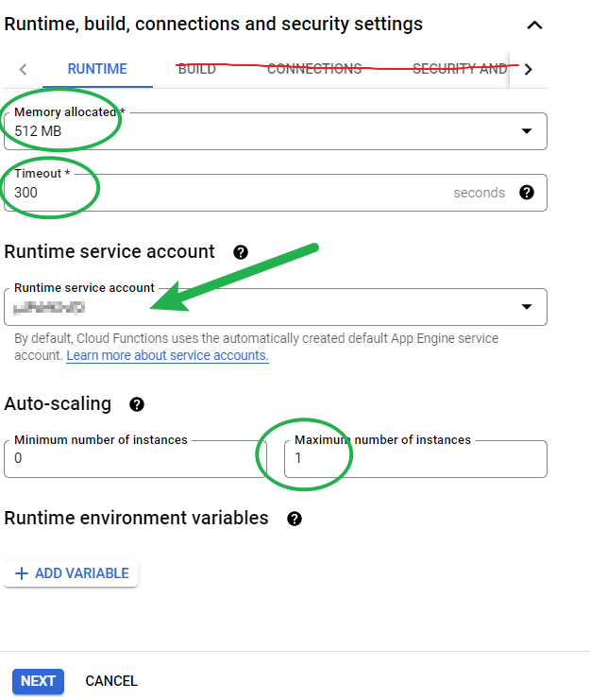Click help icon for Runtime environment variables
590x700 pixels.
pos(295,519)
